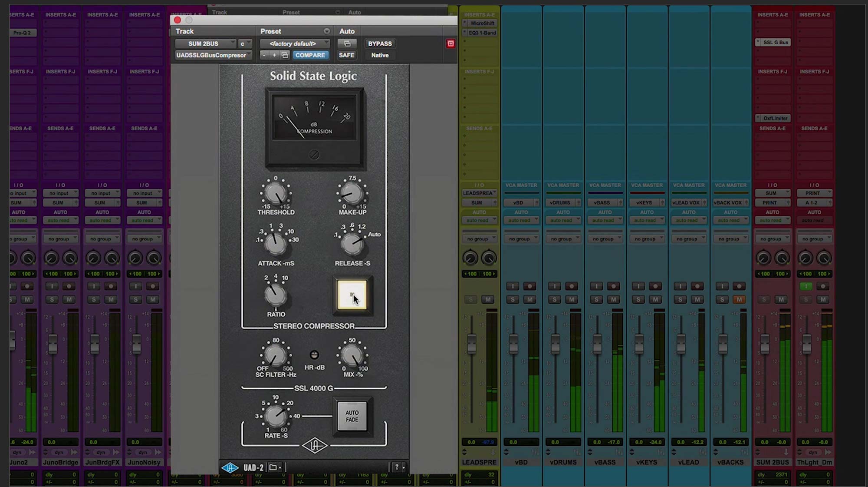Click the COMPARE button
This screenshot has height=487, width=868.
(x=310, y=55)
